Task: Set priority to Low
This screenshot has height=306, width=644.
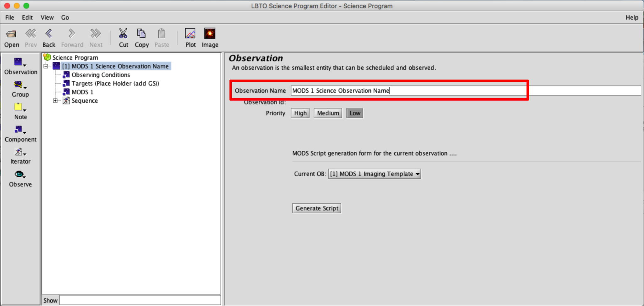Action: (355, 113)
